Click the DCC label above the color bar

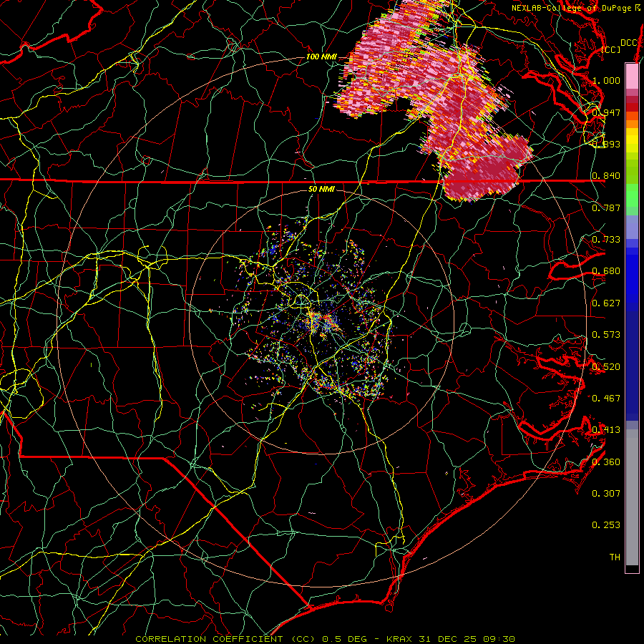coord(629,43)
